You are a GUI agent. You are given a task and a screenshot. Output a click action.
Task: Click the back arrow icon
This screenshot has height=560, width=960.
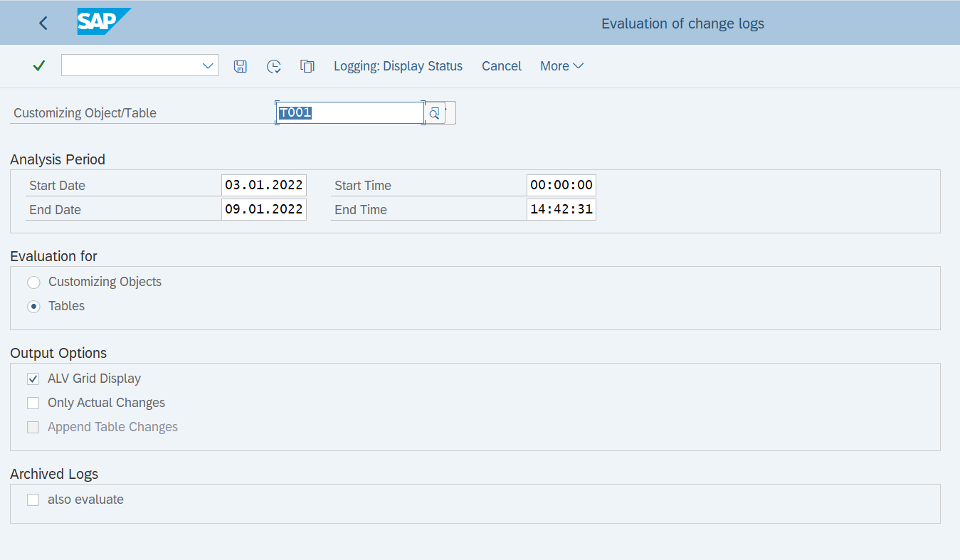tap(43, 23)
